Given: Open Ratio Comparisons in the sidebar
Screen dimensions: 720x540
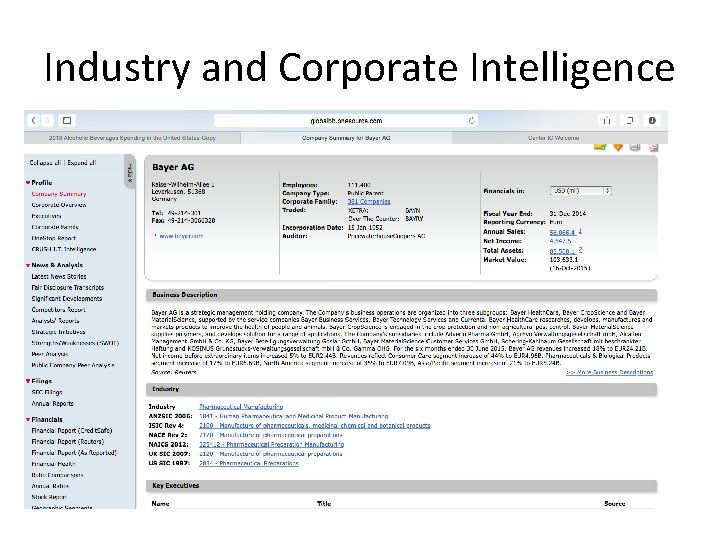Looking at the screenshot, I should click(57, 475).
